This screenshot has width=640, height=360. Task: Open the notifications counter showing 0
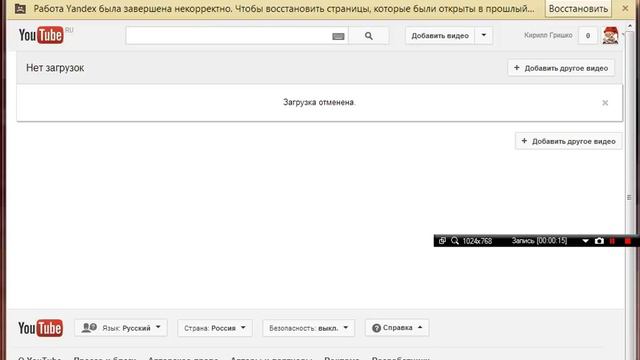pyautogui.click(x=588, y=36)
